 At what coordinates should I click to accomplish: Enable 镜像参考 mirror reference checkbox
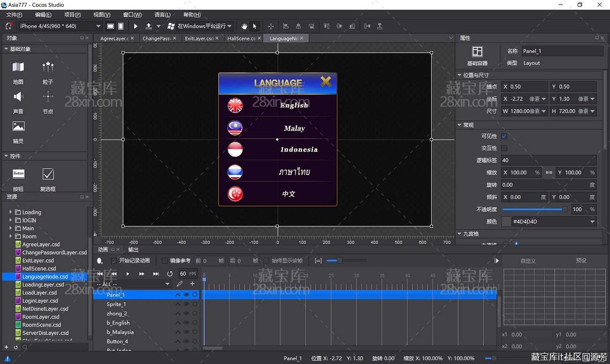pyautogui.click(x=164, y=260)
